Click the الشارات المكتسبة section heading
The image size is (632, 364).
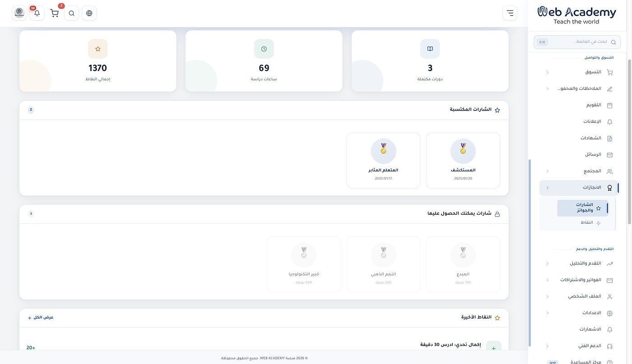click(470, 110)
